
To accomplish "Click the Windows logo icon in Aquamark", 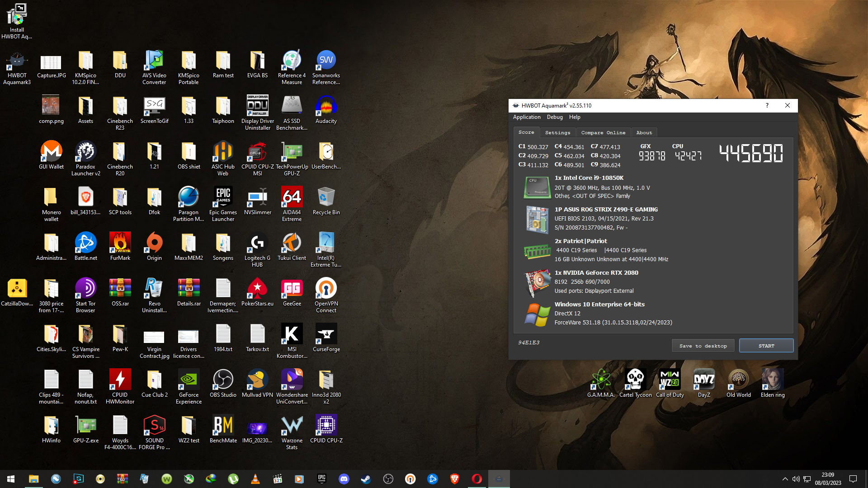I will tap(537, 314).
